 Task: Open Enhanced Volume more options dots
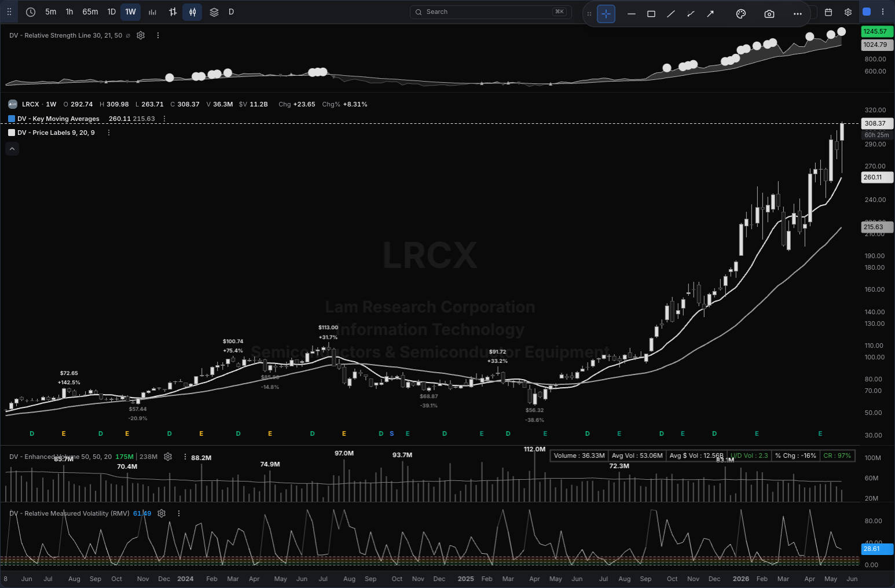point(185,457)
